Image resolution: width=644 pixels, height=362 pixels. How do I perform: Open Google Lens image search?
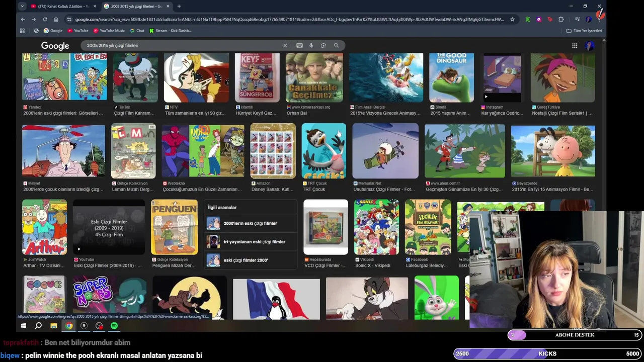(x=323, y=45)
